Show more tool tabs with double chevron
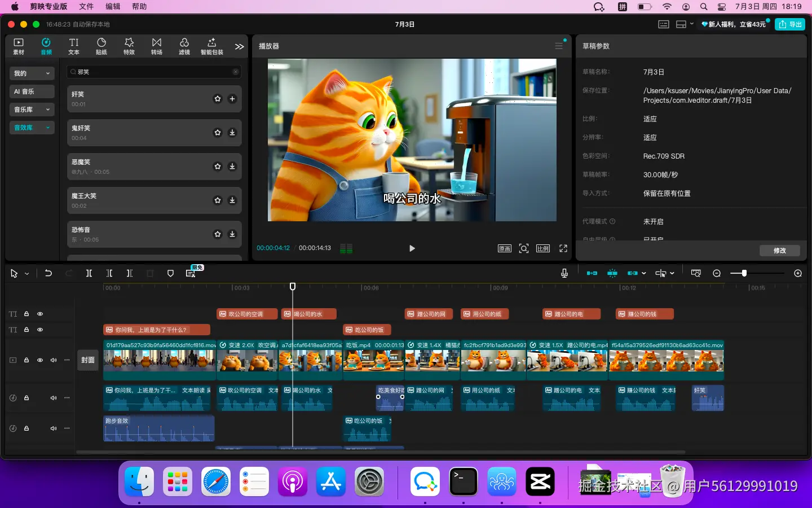This screenshot has height=508, width=812. (240, 46)
